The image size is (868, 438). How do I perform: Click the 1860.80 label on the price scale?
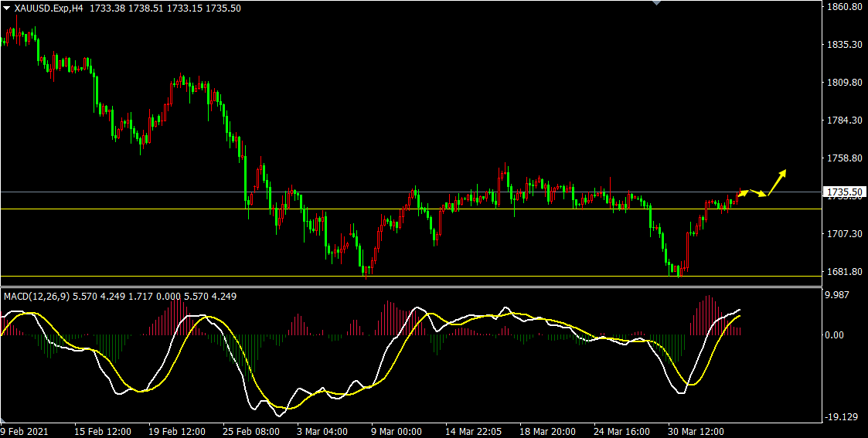pos(844,7)
